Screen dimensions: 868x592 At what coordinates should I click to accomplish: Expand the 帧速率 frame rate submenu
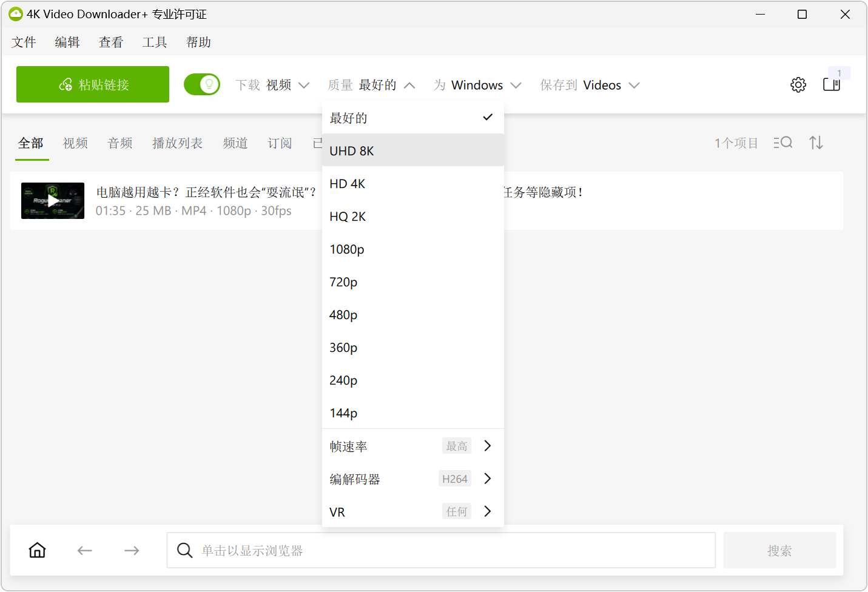pos(413,446)
